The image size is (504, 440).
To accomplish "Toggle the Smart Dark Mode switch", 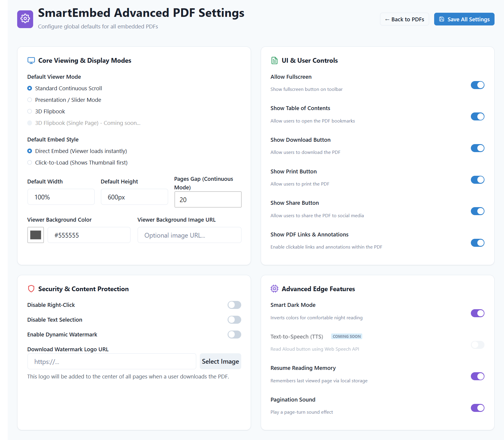I will pyautogui.click(x=478, y=313).
